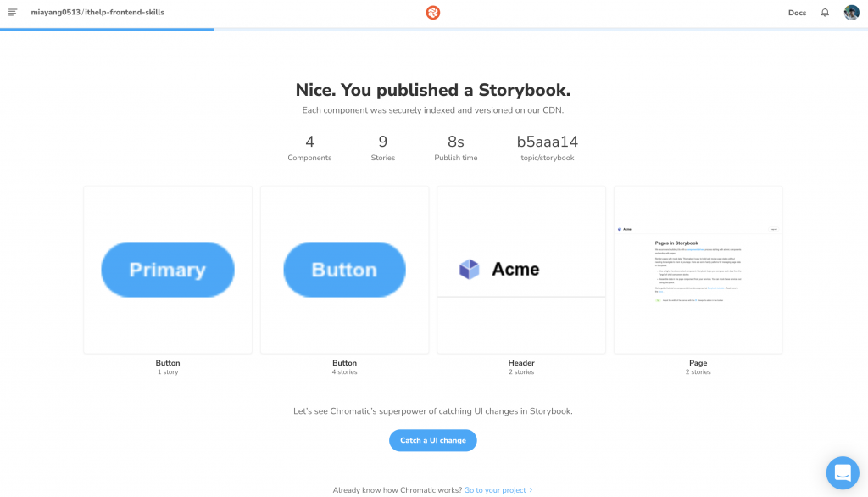Click the miayang0513 account name

pyautogui.click(x=55, y=12)
